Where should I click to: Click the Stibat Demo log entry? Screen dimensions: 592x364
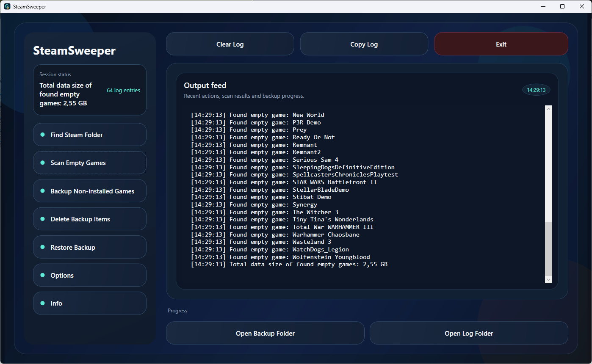261,197
